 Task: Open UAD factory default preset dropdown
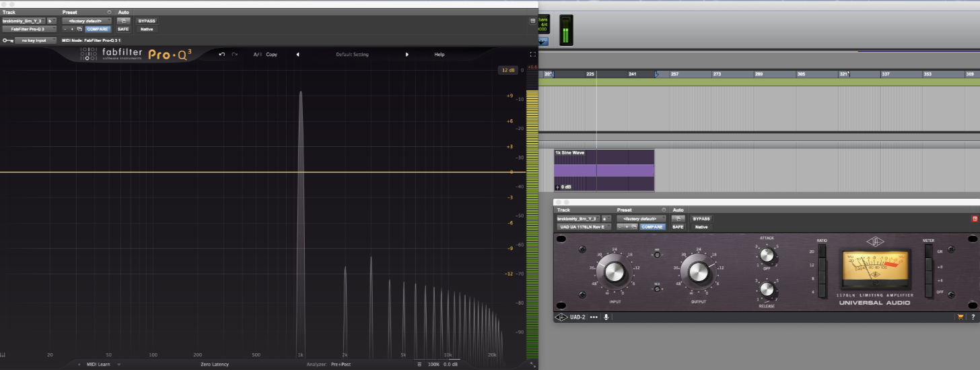pyautogui.click(x=641, y=219)
